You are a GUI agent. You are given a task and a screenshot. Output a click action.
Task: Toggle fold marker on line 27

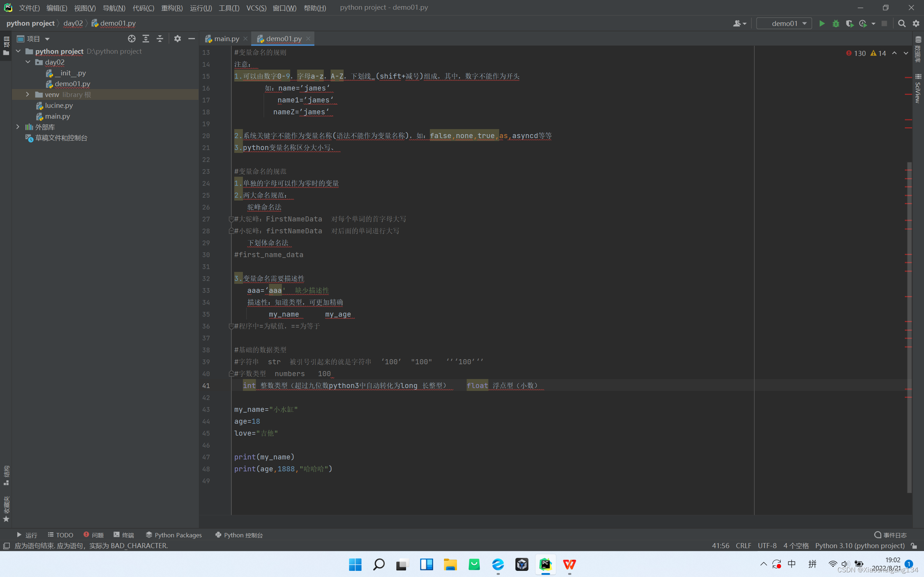[231, 219]
